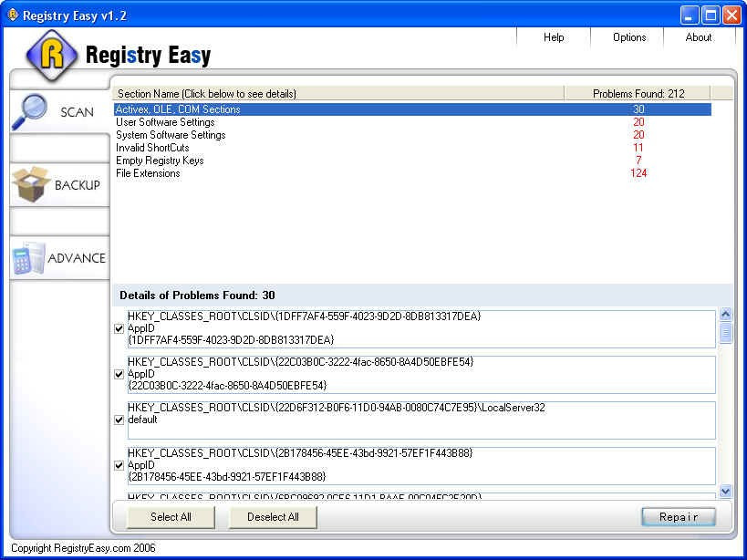Open the Help menu

(554, 37)
